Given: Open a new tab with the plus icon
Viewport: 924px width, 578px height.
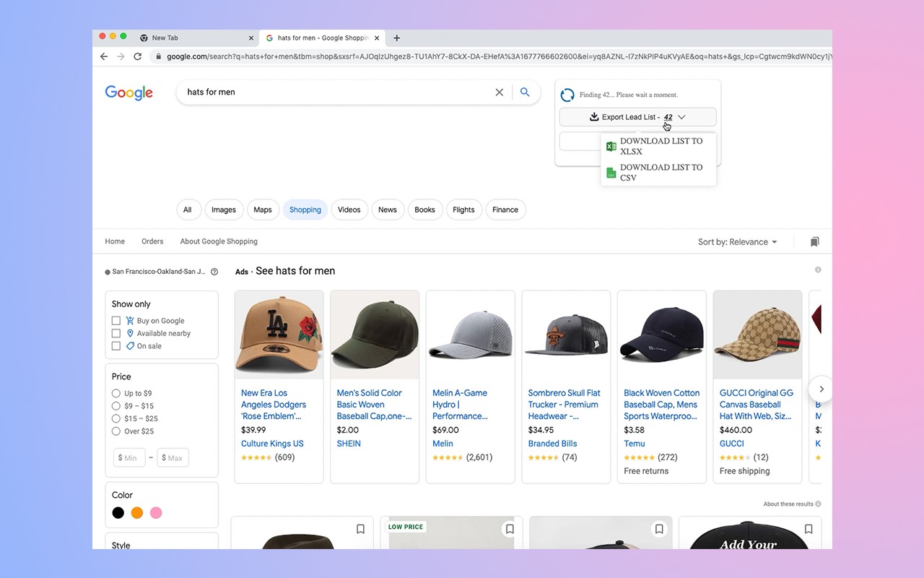Looking at the screenshot, I should 396,38.
